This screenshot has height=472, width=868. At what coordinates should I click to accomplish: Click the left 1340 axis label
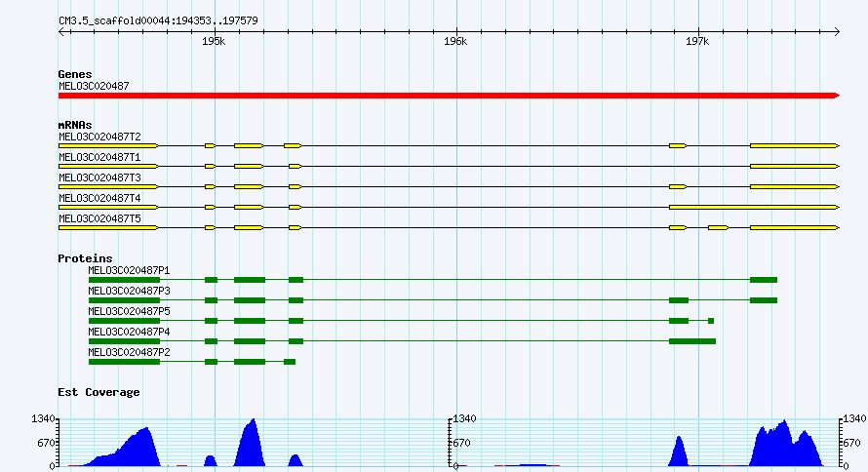point(43,419)
